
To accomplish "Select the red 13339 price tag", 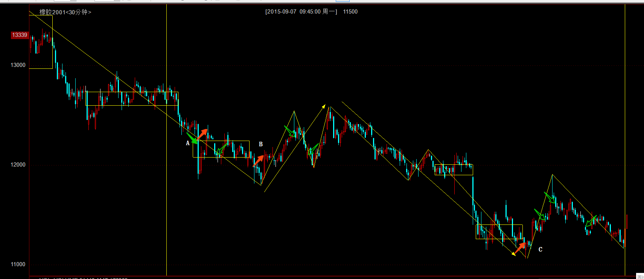I will click(x=20, y=35).
